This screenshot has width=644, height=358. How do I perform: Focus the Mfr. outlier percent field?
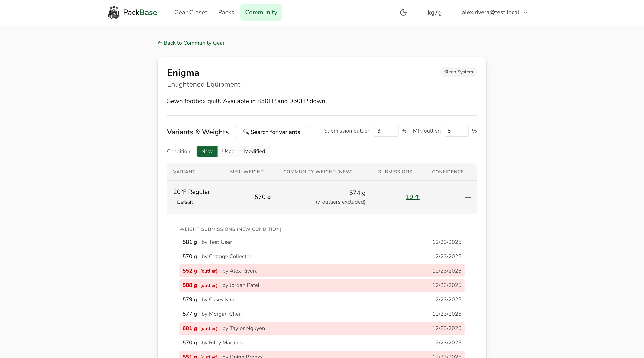[x=456, y=131]
